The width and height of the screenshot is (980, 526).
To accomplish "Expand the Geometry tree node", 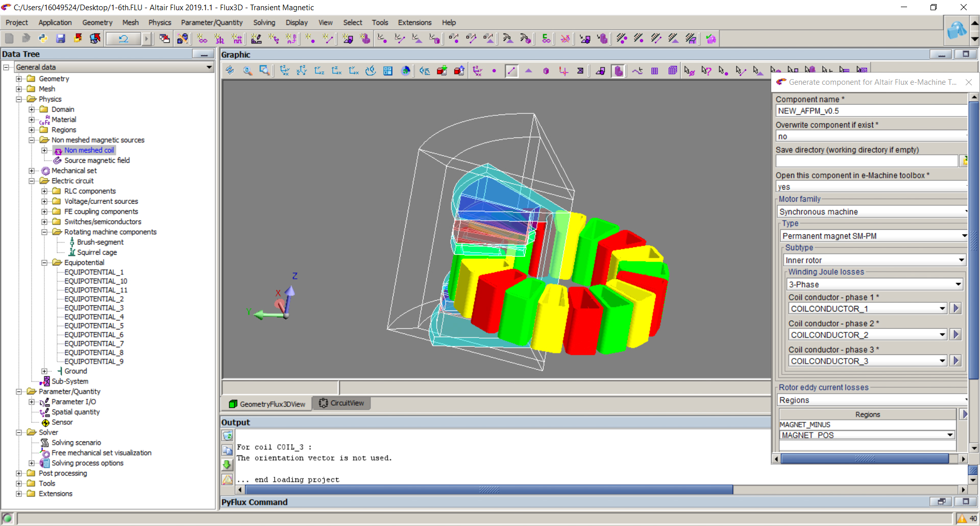I will pyautogui.click(x=19, y=79).
